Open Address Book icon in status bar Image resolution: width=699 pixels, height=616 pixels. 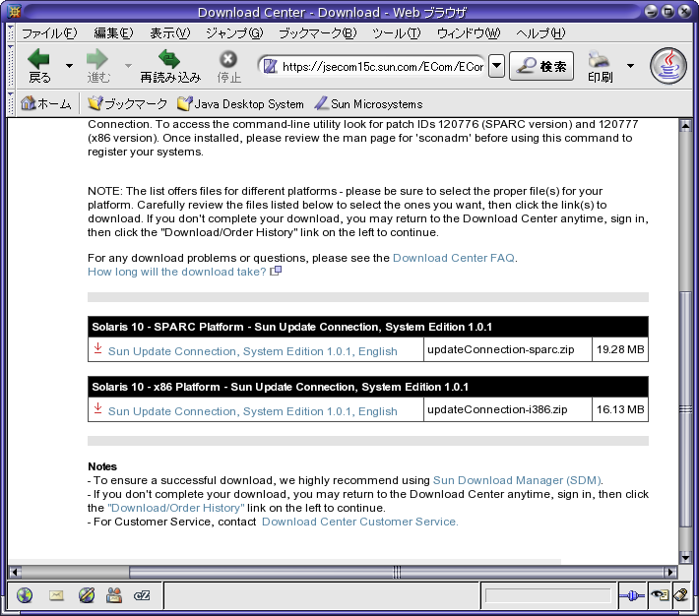[x=114, y=595]
